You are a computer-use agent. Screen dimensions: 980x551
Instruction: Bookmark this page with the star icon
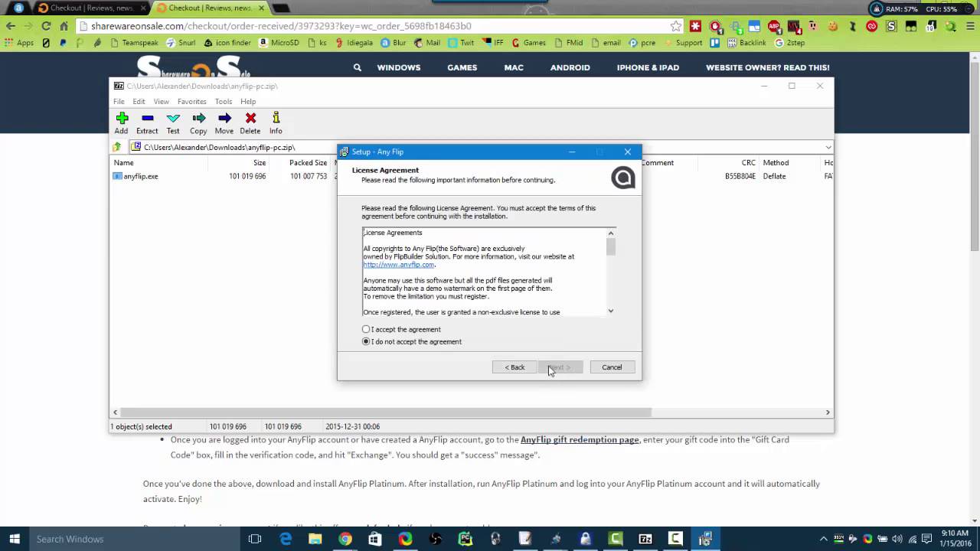click(x=676, y=26)
